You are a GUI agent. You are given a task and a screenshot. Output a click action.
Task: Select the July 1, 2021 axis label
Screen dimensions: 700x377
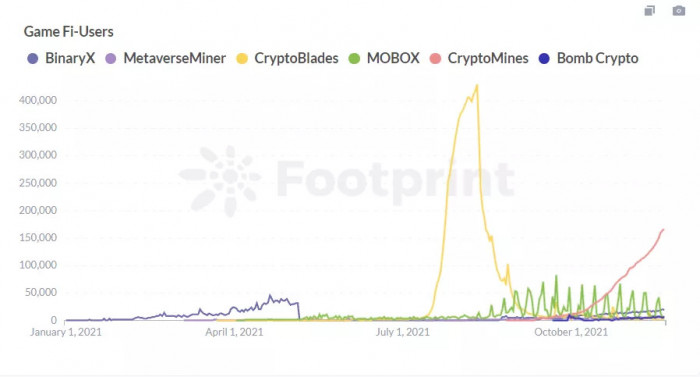click(x=402, y=332)
